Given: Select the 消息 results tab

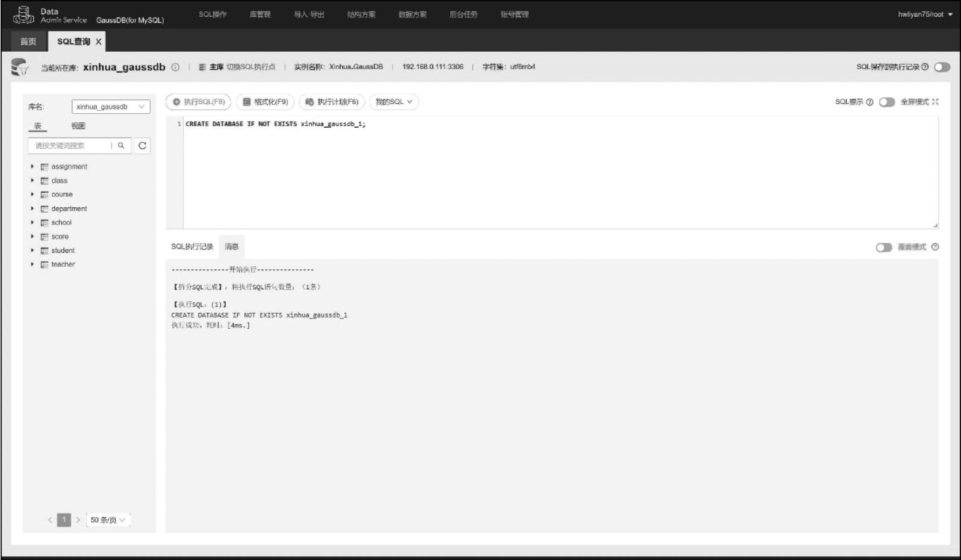Looking at the screenshot, I should [232, 247].
